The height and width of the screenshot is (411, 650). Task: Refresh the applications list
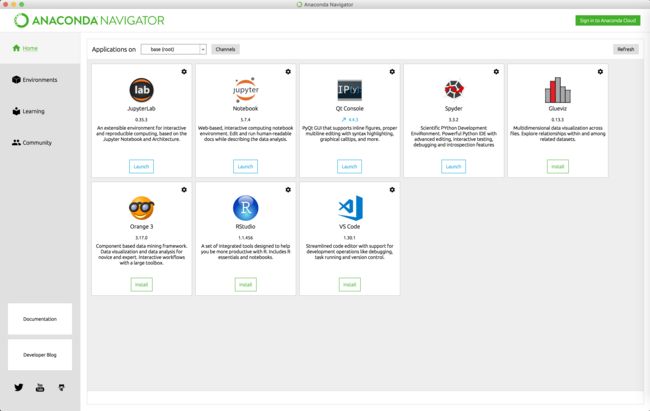coord(626,49)
